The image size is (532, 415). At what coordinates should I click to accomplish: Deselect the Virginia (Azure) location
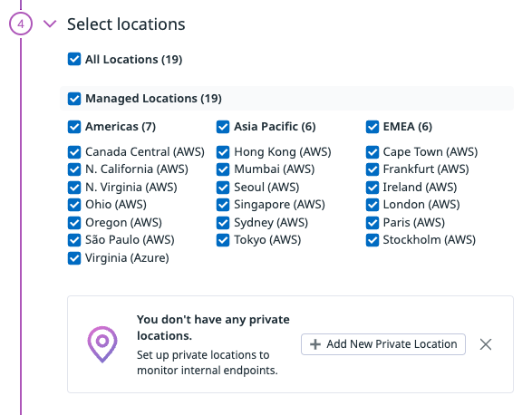74,258
